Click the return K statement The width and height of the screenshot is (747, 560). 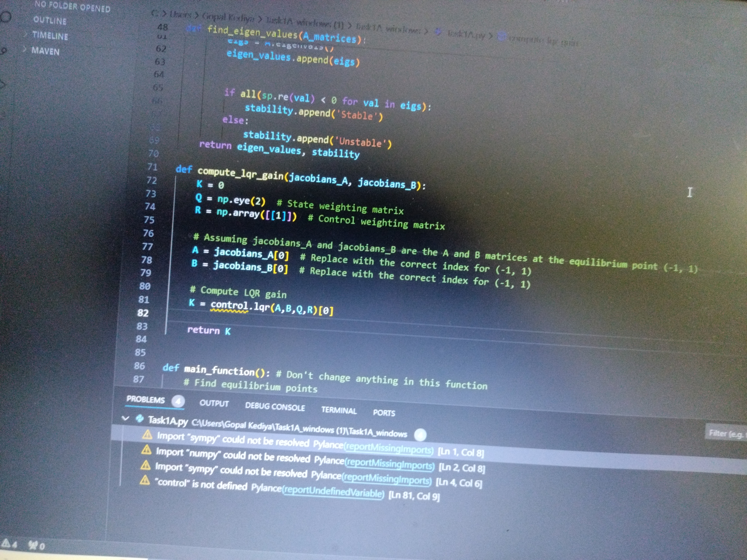click(209, 330)
